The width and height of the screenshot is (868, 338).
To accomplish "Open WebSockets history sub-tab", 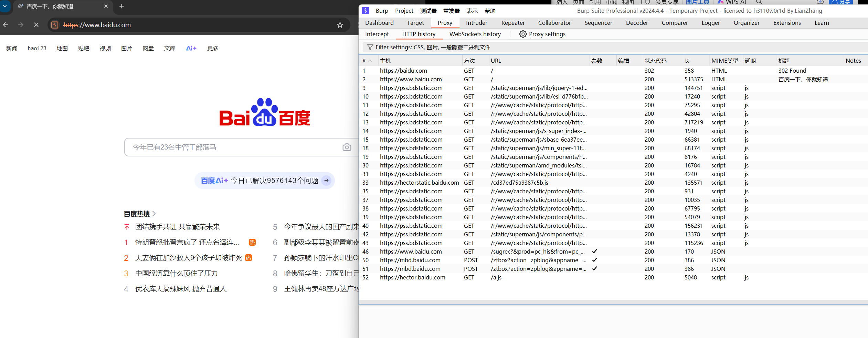I will pyautogui.click(x=475, y=34).
